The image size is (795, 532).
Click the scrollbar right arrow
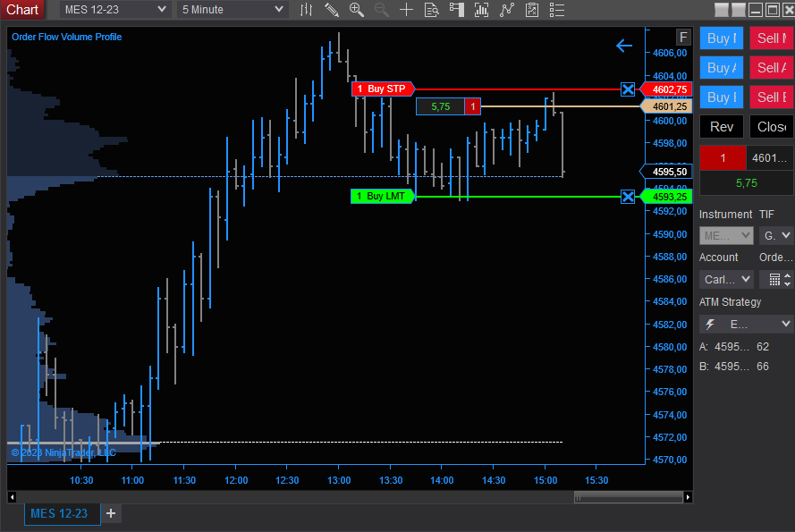[688, 497]
